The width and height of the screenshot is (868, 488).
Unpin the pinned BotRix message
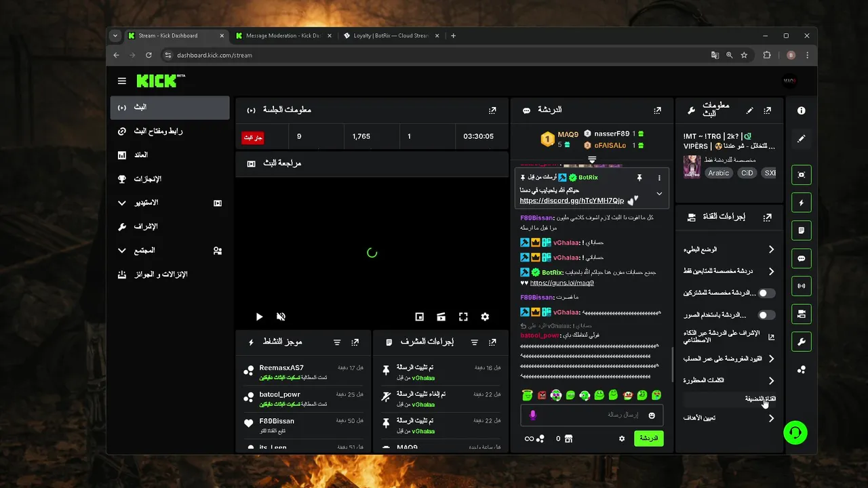pyautogui.click(x=639, y=178)
